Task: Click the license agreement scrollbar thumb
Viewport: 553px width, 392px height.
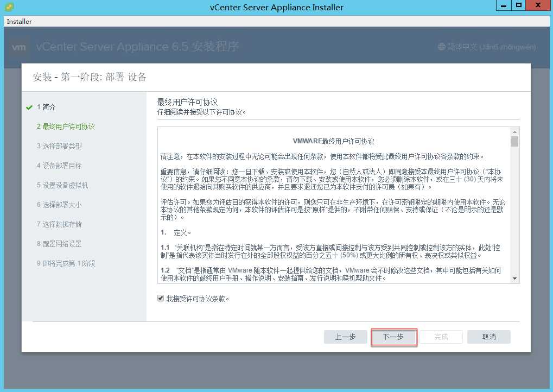Action: 514,142
